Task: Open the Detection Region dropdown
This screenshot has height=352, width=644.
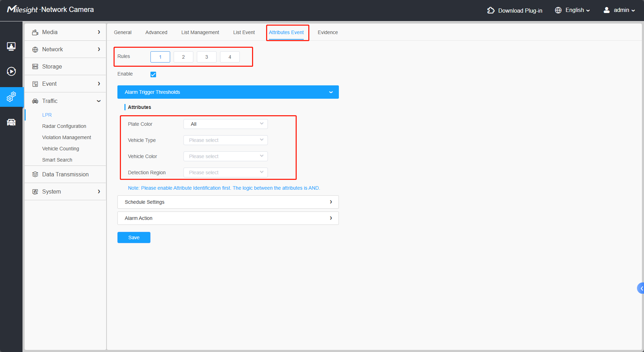Action: pos(226,172)
